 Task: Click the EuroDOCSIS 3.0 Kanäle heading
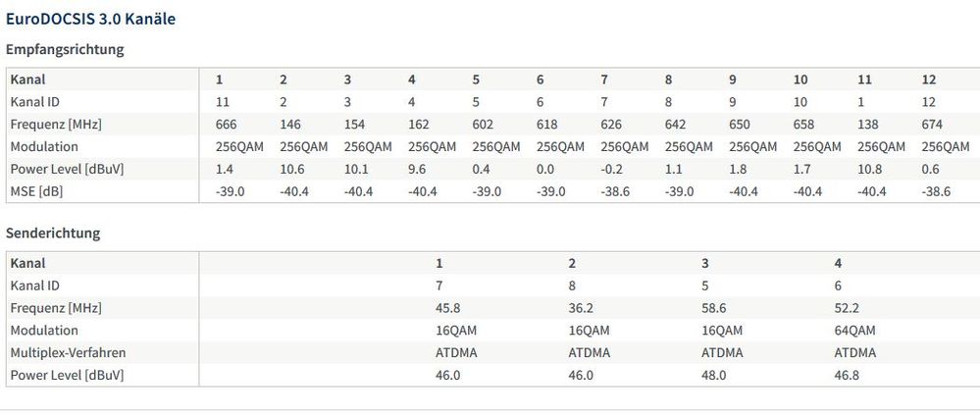click(x=91, y=19)
